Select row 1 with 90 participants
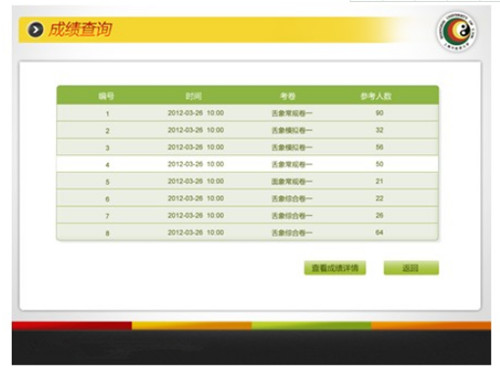The width and height of the screenshot is (500, 378). coord(247,113)
